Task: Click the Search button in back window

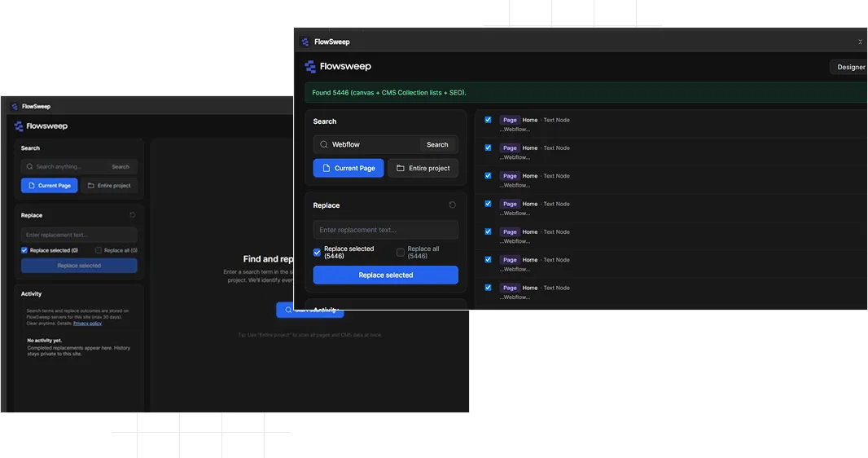Action: point(121,167)
